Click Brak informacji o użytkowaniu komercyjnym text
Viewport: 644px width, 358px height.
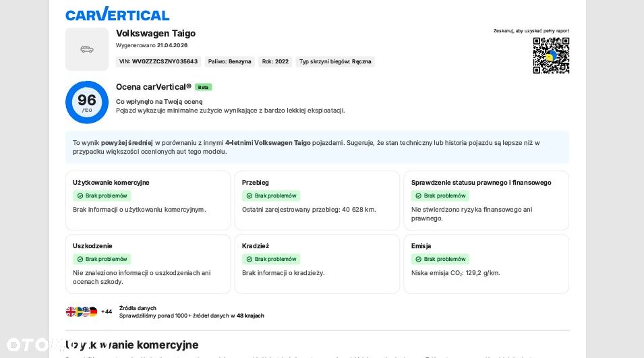[139, 210]
